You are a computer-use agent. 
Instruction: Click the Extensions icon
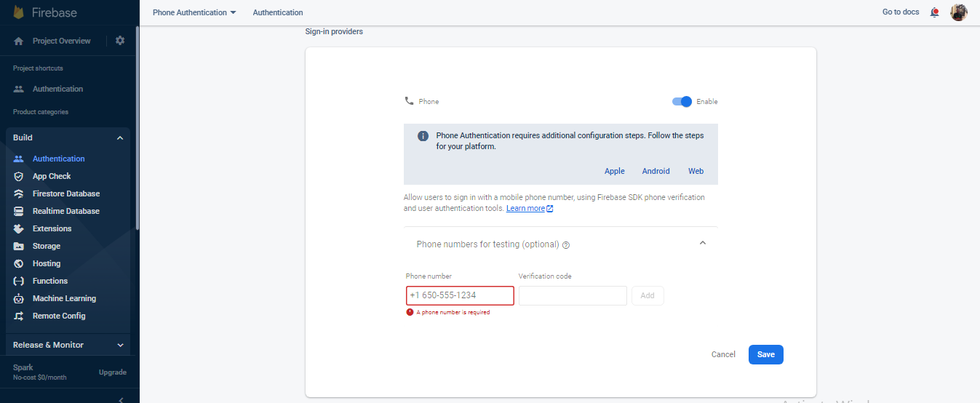[x=19, y=228]
